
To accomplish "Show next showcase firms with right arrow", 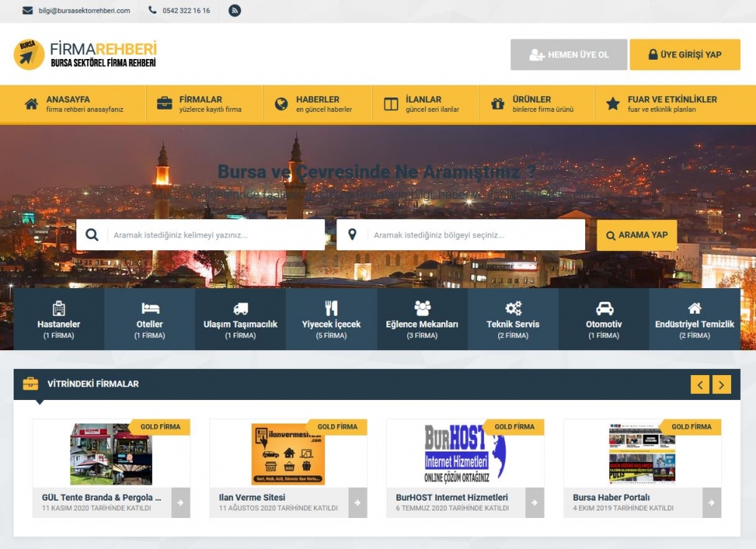I will click(722, 385).
